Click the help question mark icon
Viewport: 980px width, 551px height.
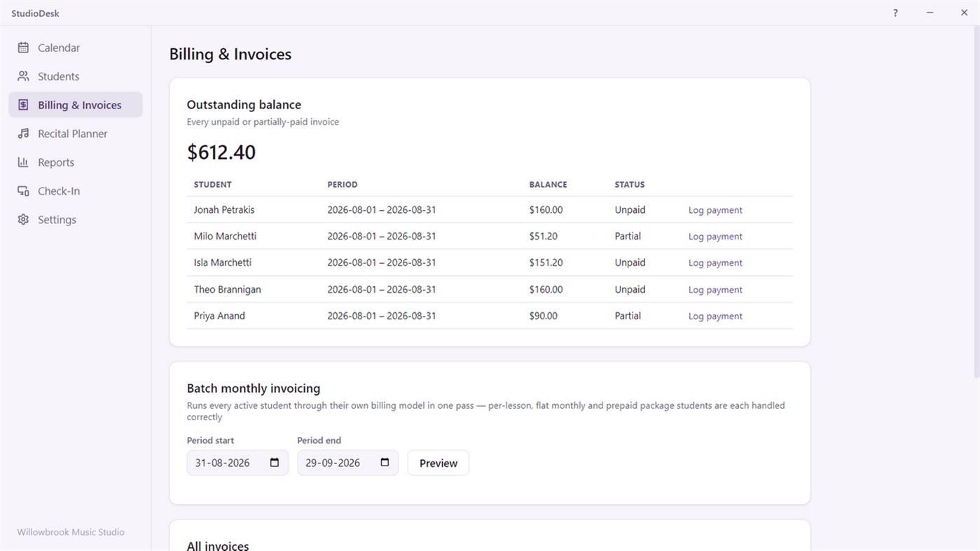click(x=895, y=13)
